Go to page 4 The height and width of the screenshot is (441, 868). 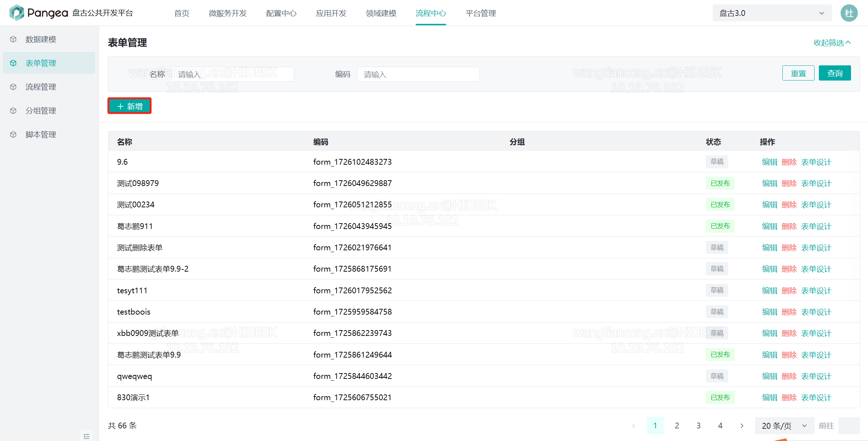720,426
